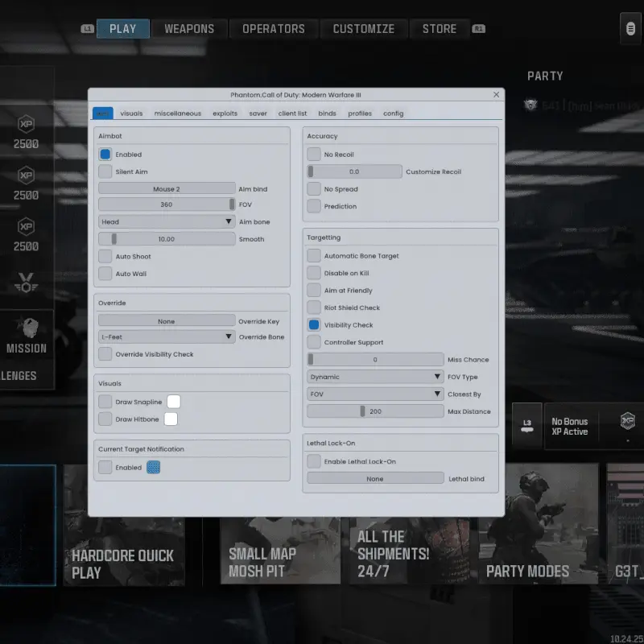Select the All The Shipments 24/7 tile
The width and height of the screenshot is (644, 644).
point(409,551)
